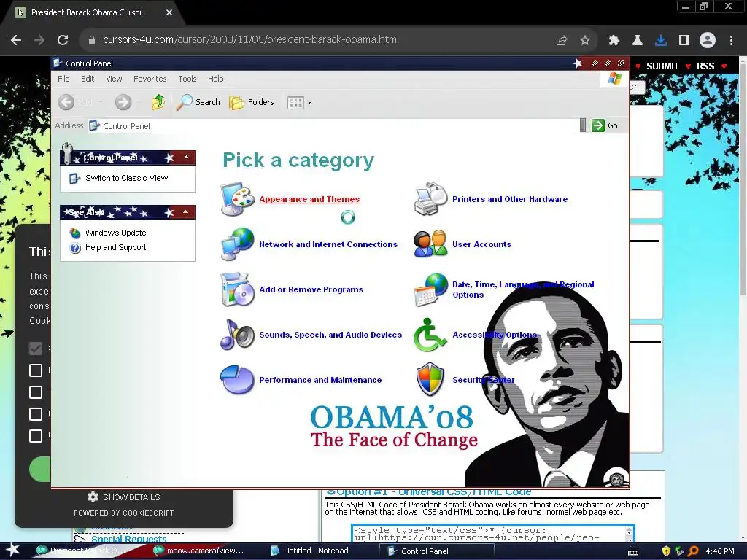
Task: Click the Accessibility Options wheelchair icon
Action: tap(430, 334)
